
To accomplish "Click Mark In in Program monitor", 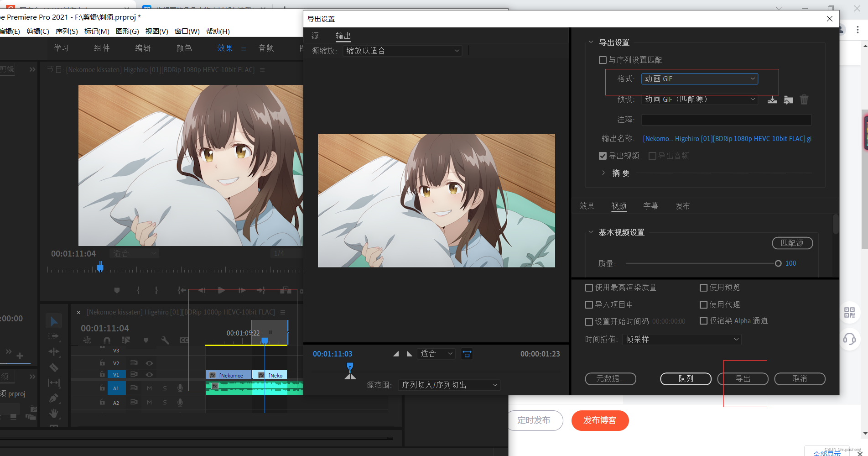I will (x=138, y=290).
